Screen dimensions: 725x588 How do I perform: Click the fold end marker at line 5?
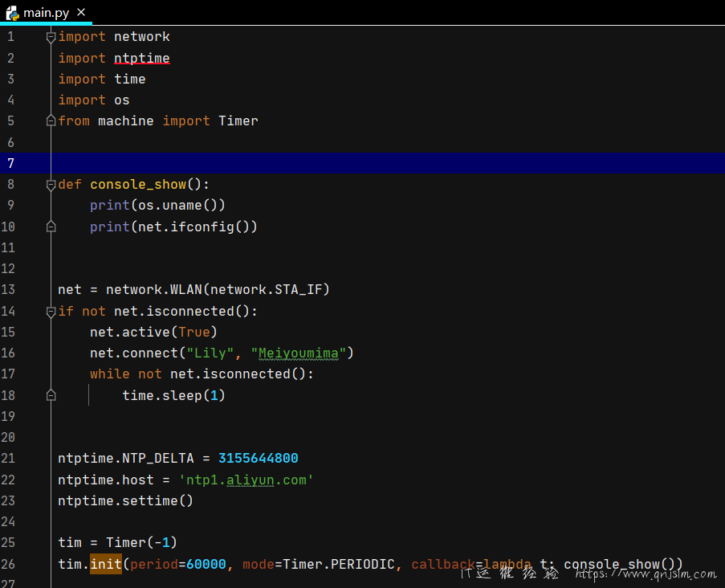51,121
